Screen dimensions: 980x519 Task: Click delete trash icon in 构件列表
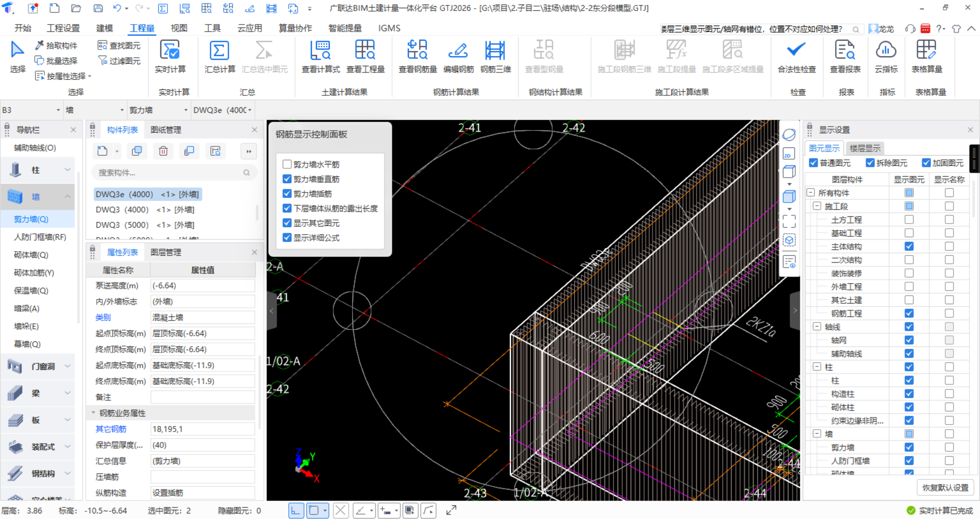[x=163, y=151]
